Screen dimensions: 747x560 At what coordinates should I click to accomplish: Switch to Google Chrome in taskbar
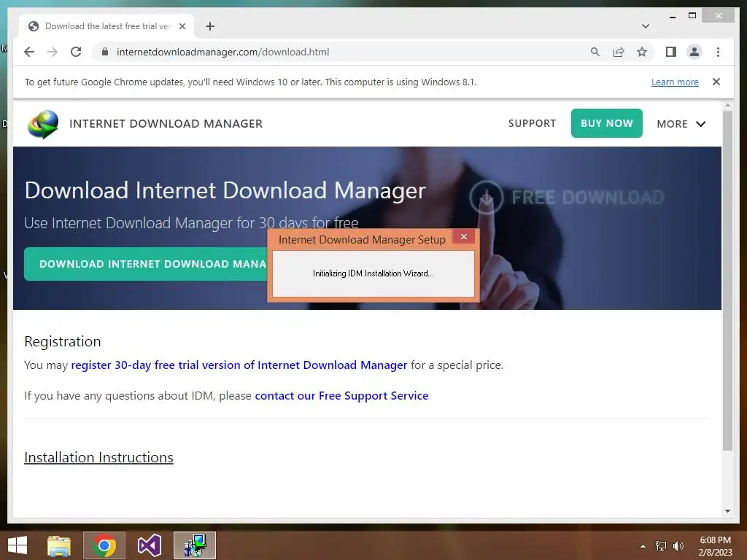pos(104,545)
